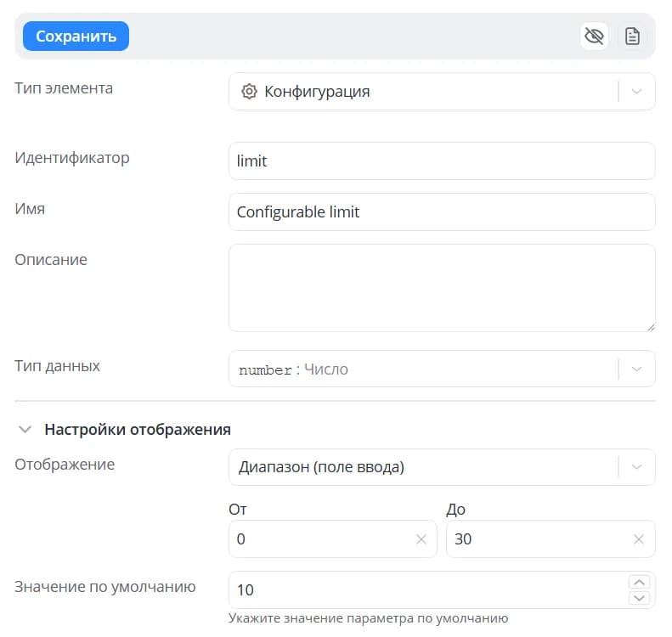Toggle the crossed-eye visibility icon
The height and width of the screenshot is (637, 672).
click(594, 36)
